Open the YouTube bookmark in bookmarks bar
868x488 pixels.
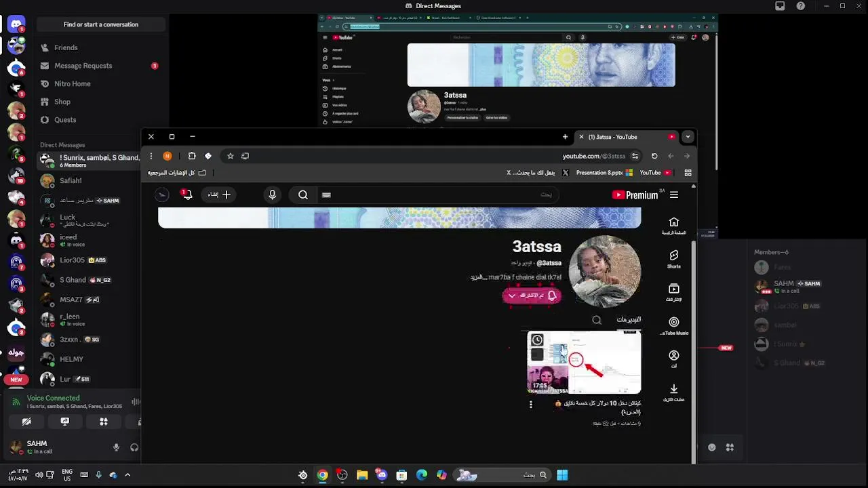pyautogui.click(x=655, y=173)
